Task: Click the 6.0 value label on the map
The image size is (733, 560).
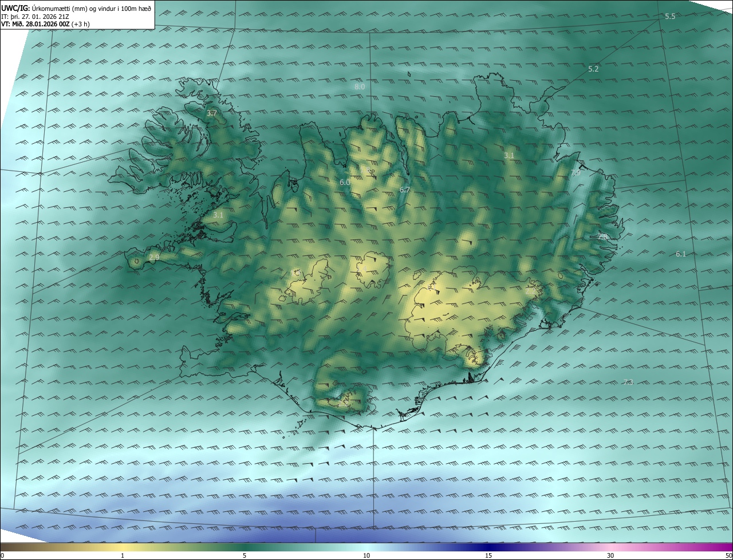Action: click(x=345, y=182)
